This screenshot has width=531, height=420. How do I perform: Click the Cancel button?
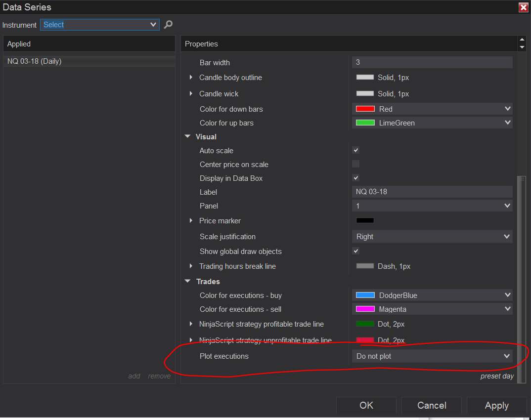(x=432, y=405)
